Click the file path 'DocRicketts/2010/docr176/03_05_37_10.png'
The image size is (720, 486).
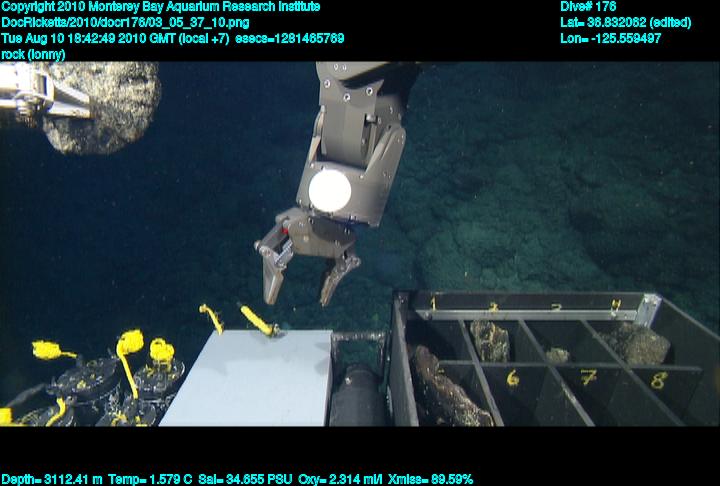click(x=125, y=23)
